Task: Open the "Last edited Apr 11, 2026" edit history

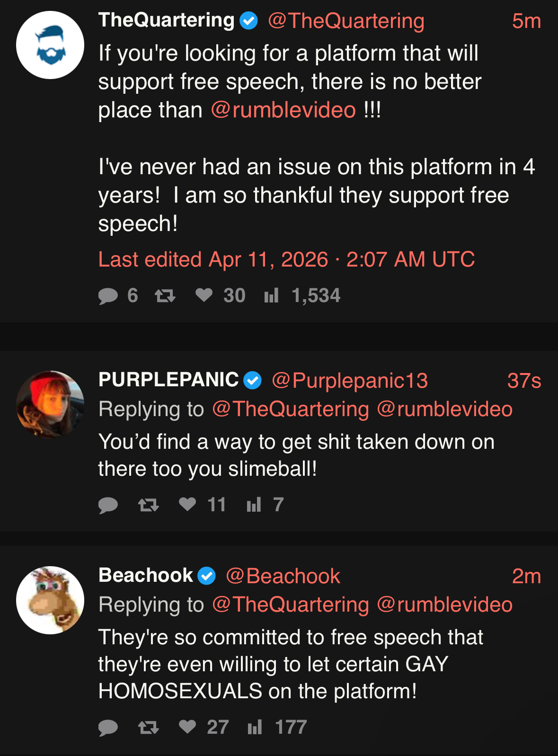Action: coord(286,259)
